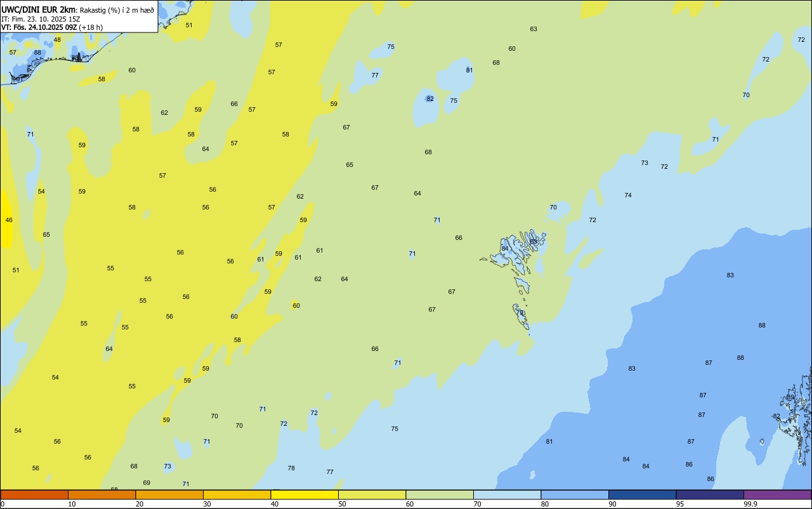
Task: Pick the navy 95–99.9 legend swatch
Action: 710,494
